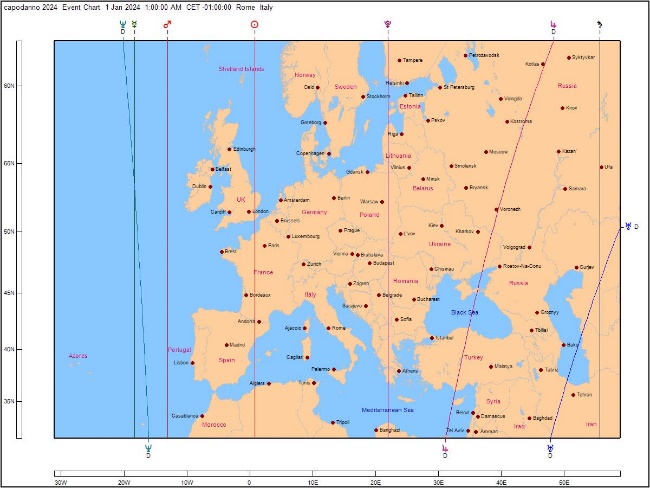The image size is (650, 488).
Task: Click the Italy country label
Action: (310, 294)
